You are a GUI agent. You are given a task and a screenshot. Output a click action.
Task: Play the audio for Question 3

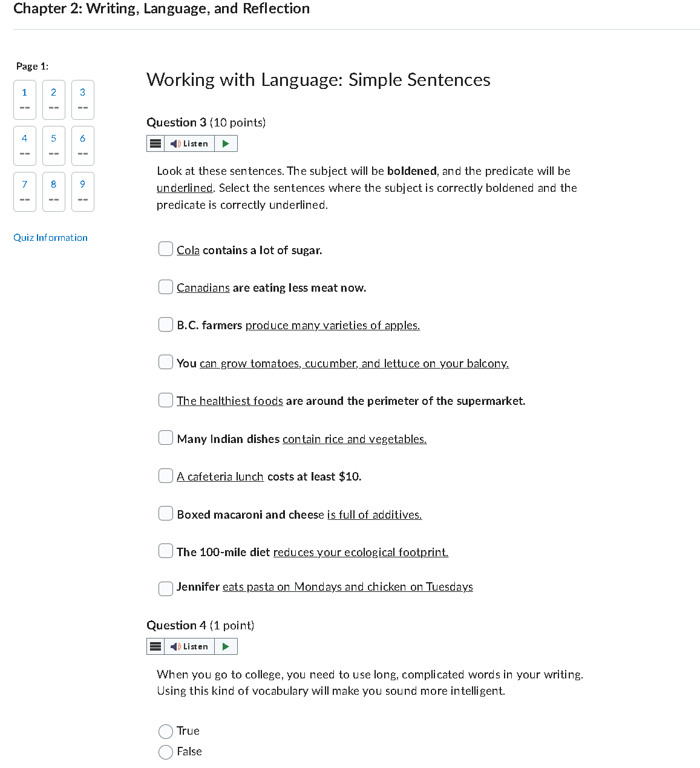pos(226,143)
